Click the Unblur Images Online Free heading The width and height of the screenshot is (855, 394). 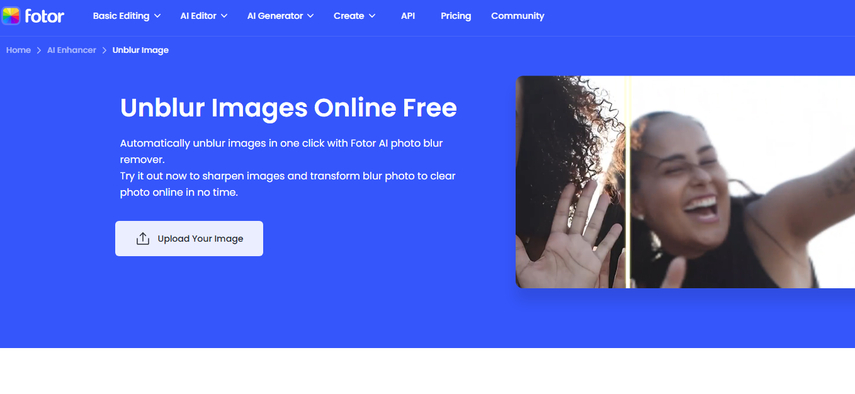coord(288,108)
